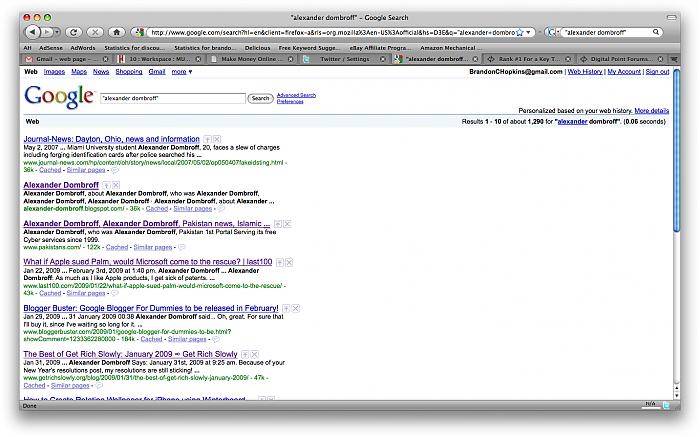
Task: Close the Make Money Online tab
Action: (290, 59)
